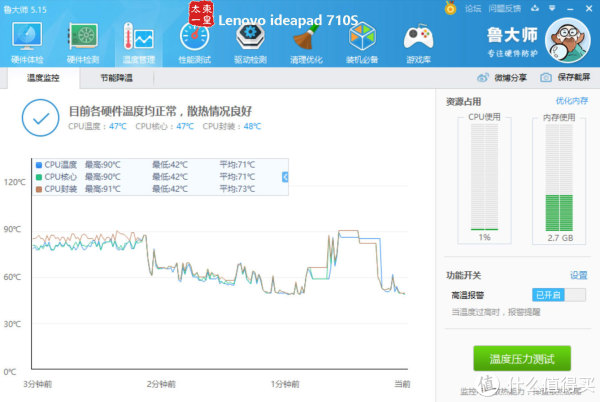This screenshot has width=600, height=402.
Task: Open 游戏库 game library controller icon
Action: [x=418, y=37]
